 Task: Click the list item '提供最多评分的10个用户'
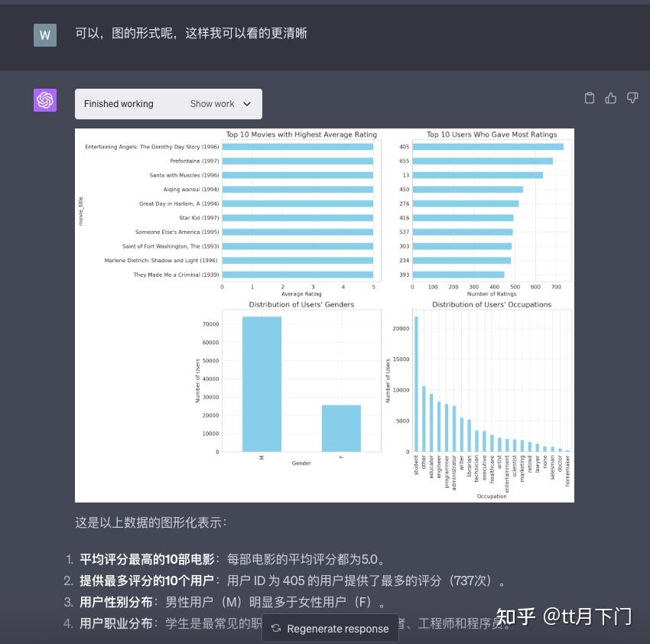point(147,581)
